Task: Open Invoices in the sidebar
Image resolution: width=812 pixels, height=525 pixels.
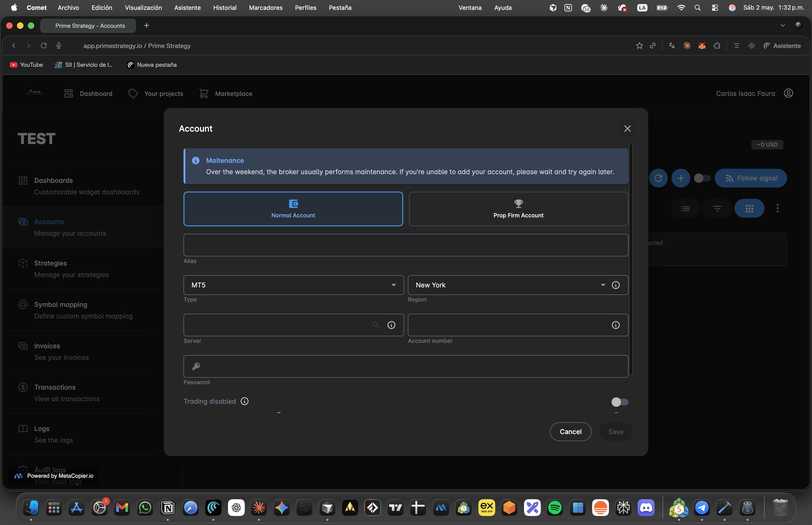Action: [83, 352]
